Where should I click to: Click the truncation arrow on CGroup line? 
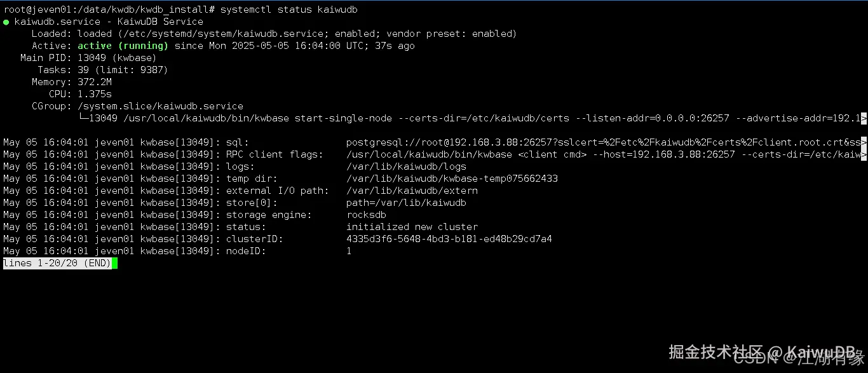[864, 118]
